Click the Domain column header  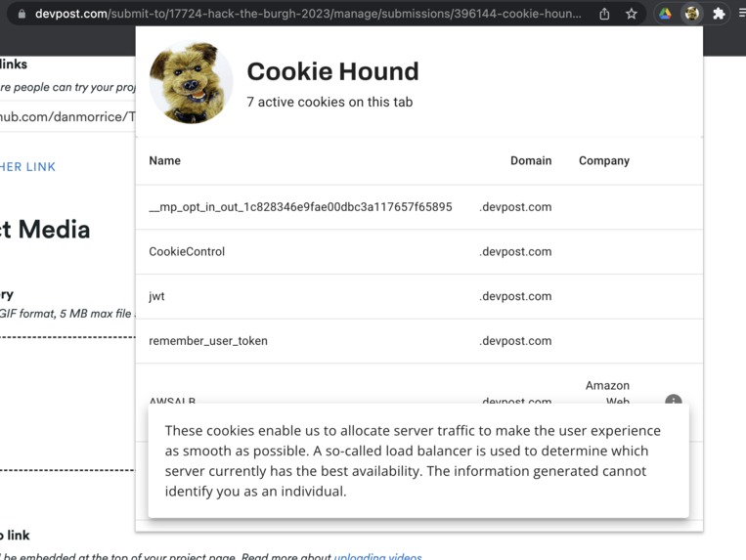coord(531,160)
